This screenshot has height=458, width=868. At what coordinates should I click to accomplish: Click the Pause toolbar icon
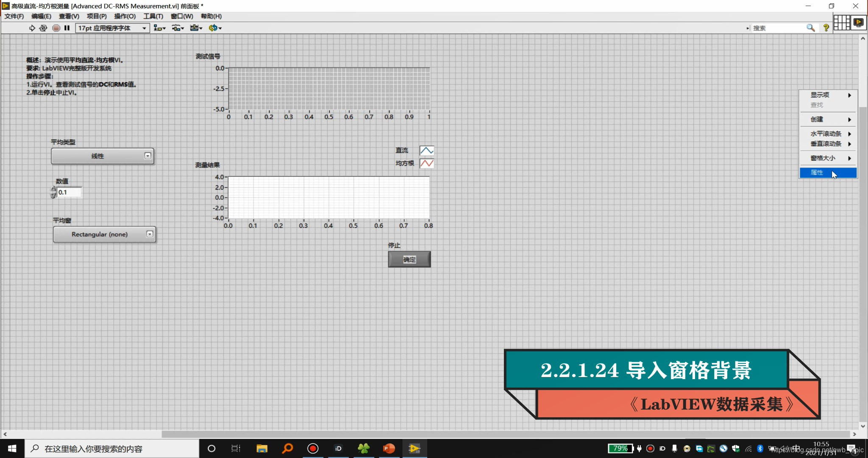point(67,28)
